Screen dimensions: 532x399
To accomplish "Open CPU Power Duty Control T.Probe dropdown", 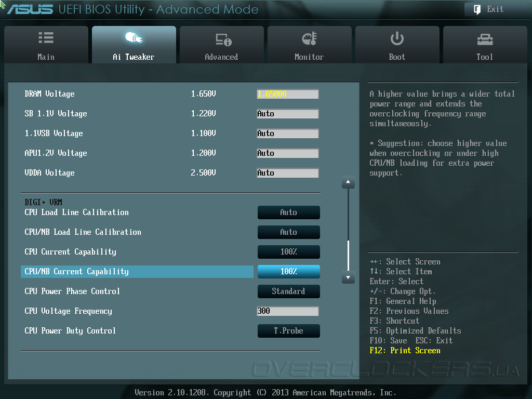I will pyautogui.click(x=289, y=331).
